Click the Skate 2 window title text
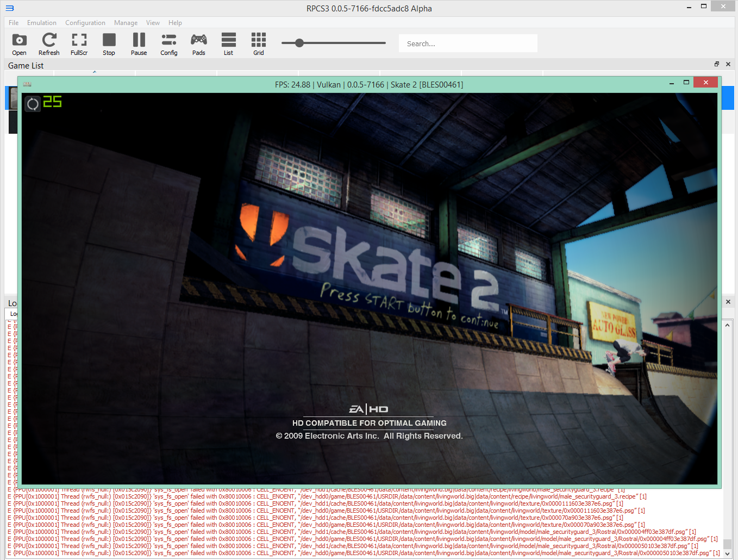 [369, 85]
